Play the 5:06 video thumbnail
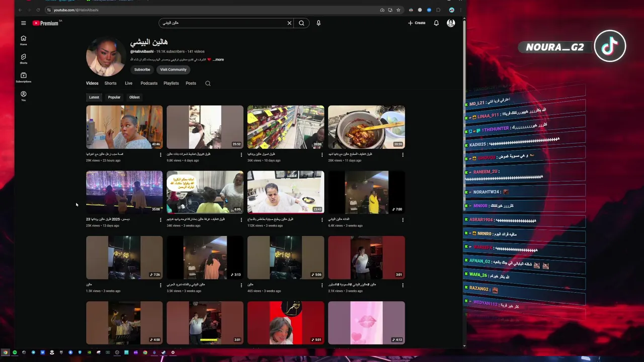 tap(286, 257)
